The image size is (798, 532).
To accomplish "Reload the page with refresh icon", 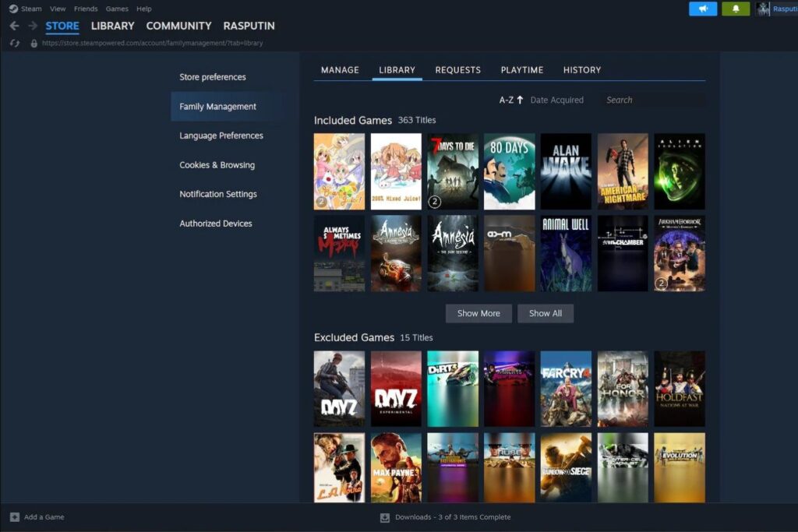I will (14, 44).
